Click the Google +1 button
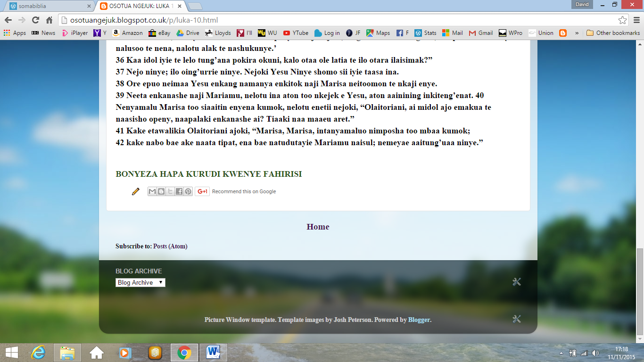 (x=202, y=191)
